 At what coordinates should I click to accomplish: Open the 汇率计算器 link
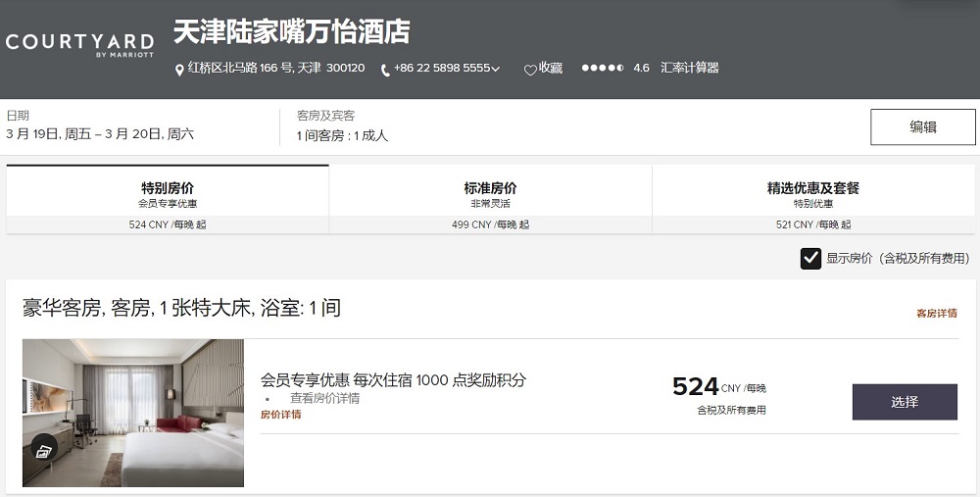(689, 68)
